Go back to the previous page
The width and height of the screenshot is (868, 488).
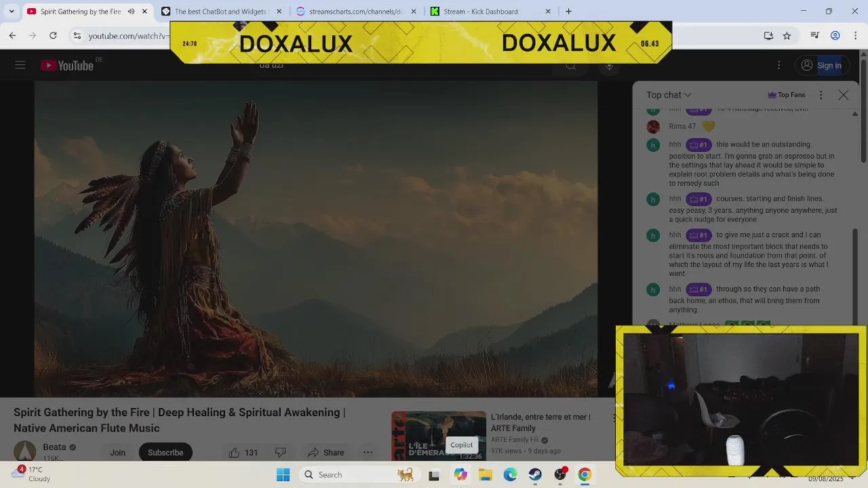pyautogui.click(x=12, y=35)
